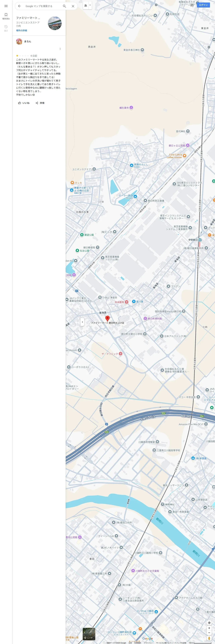This screenshot has height=644, width=215.
Task: Open the Saved places sidebar item
Action: (x=6, y=16)
